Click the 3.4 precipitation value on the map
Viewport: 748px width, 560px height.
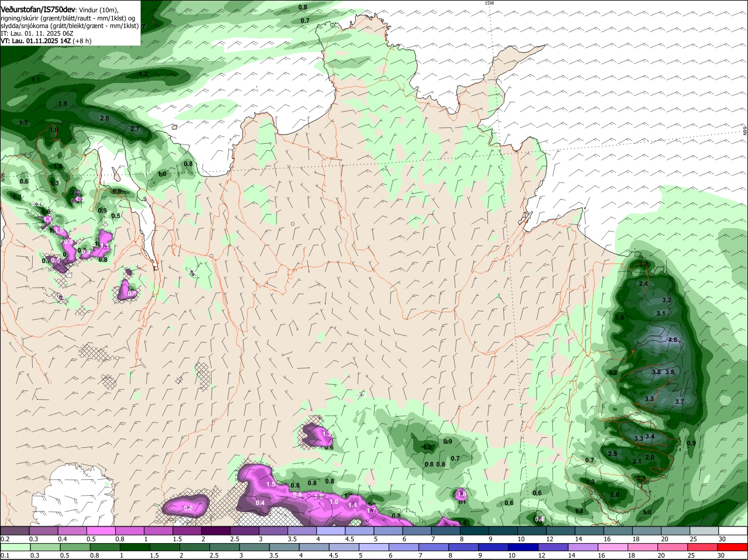(649, 436)
